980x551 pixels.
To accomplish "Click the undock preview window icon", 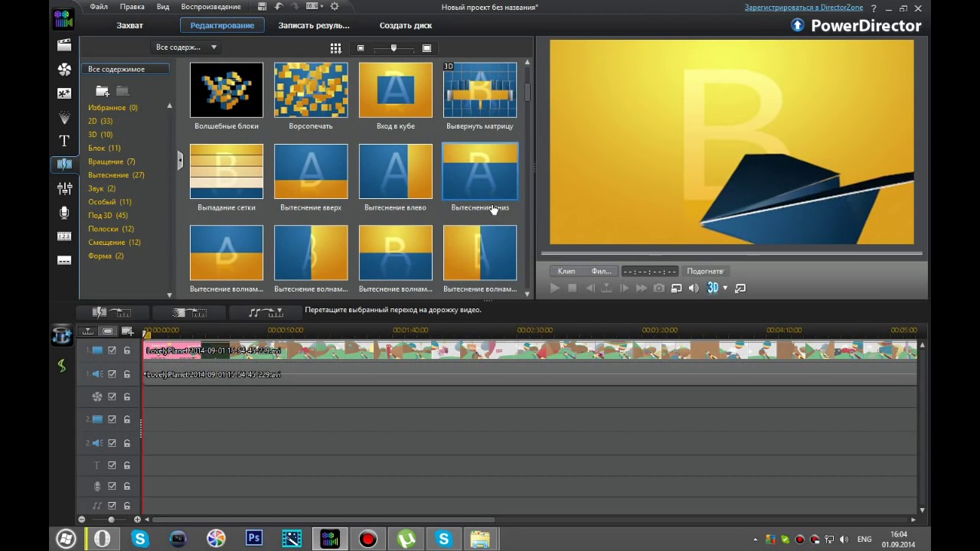I will [740, 288].
